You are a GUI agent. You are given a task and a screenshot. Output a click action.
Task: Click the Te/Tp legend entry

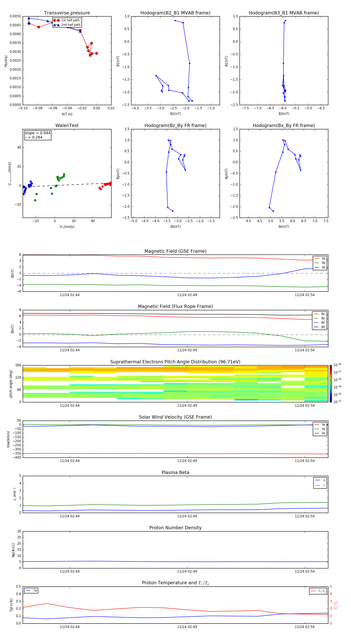[318, 591]
